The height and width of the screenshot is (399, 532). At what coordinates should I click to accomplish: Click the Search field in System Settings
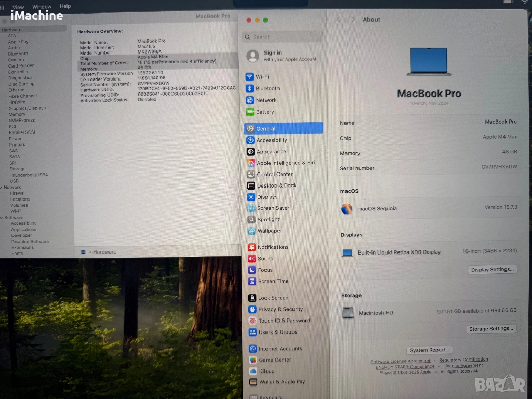point(283,37)
